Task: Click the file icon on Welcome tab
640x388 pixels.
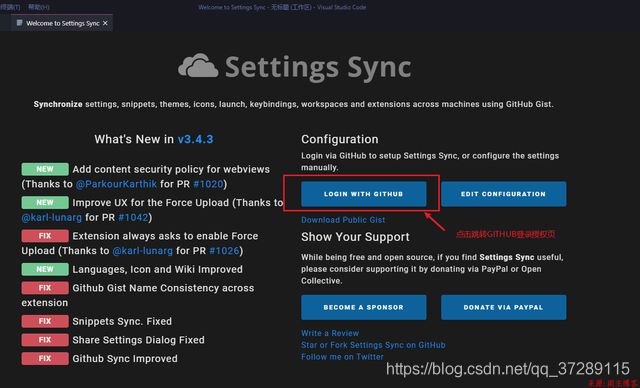Action: coord(19,23)
